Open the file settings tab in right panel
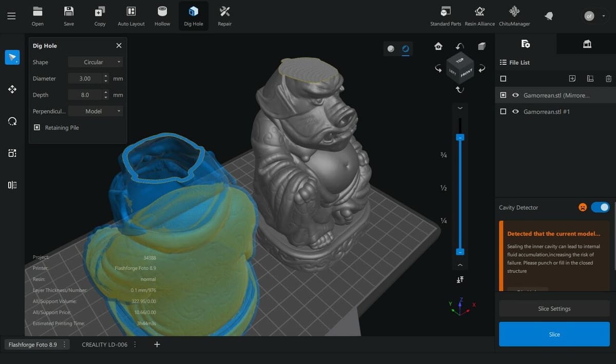Viewport: 616px width, 364px height. pyautogui.click(x=525, y=44)
